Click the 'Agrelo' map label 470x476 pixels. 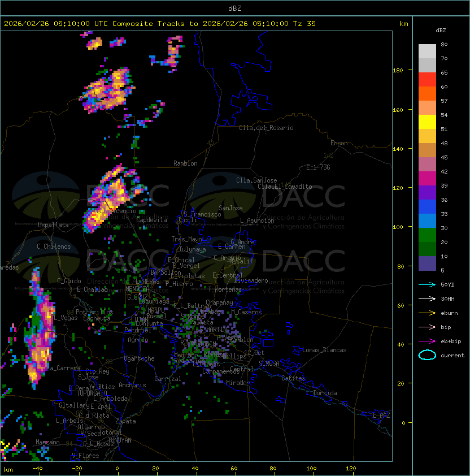[x=138, y=340]
